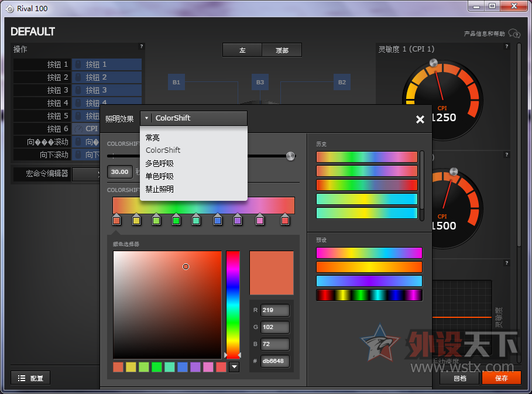Click the 回档 button

point(460,378)
